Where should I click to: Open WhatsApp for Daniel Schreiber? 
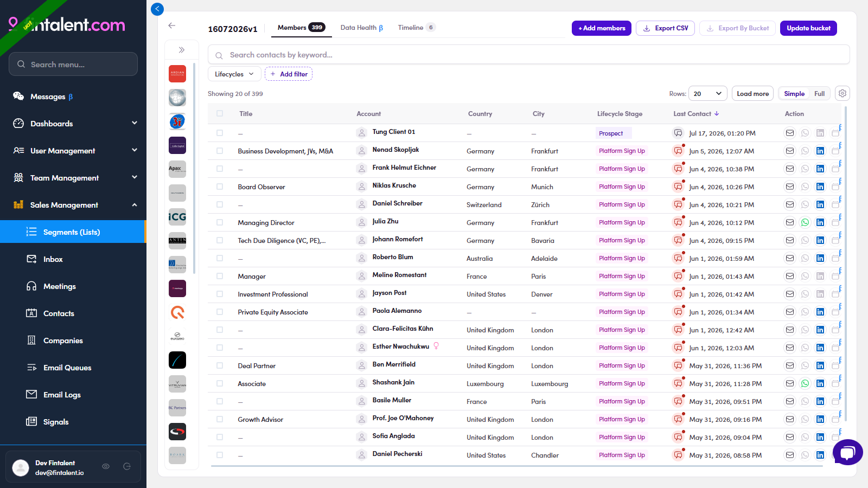805,204
